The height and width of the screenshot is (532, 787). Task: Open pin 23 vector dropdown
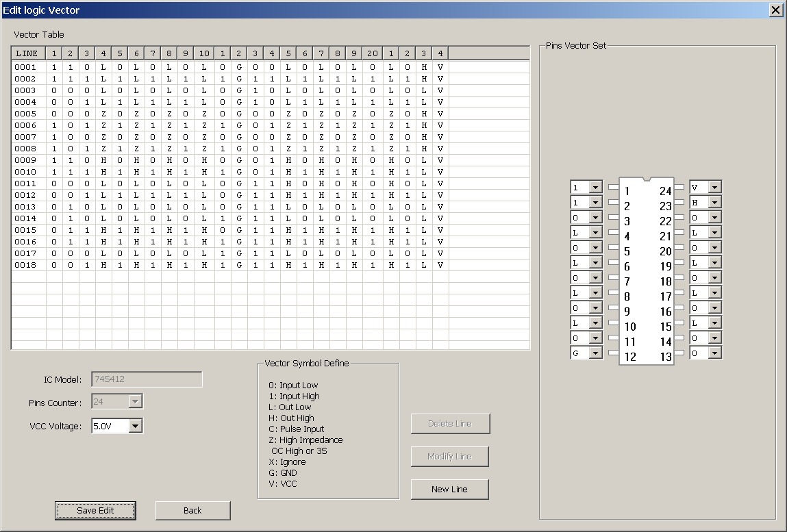[x=714, y=203]
